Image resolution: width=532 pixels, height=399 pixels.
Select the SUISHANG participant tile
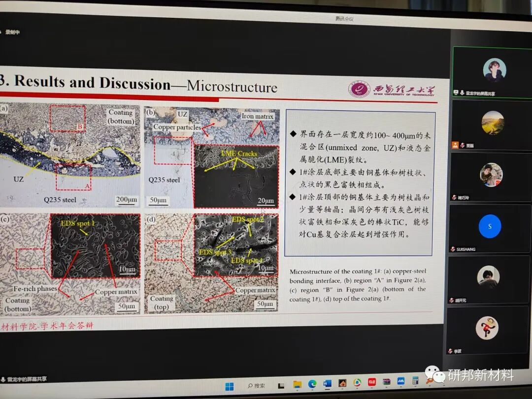(489, 229)
